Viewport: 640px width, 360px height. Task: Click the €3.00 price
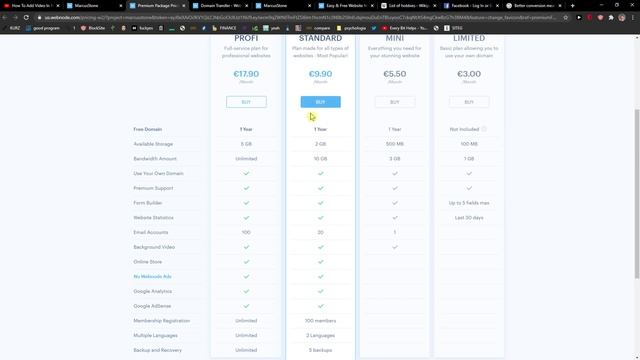tap(469, 74)
